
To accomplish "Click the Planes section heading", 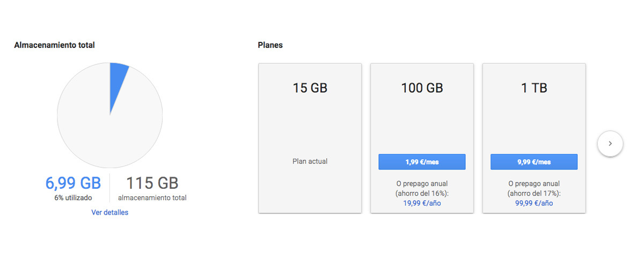I will 270,45.
